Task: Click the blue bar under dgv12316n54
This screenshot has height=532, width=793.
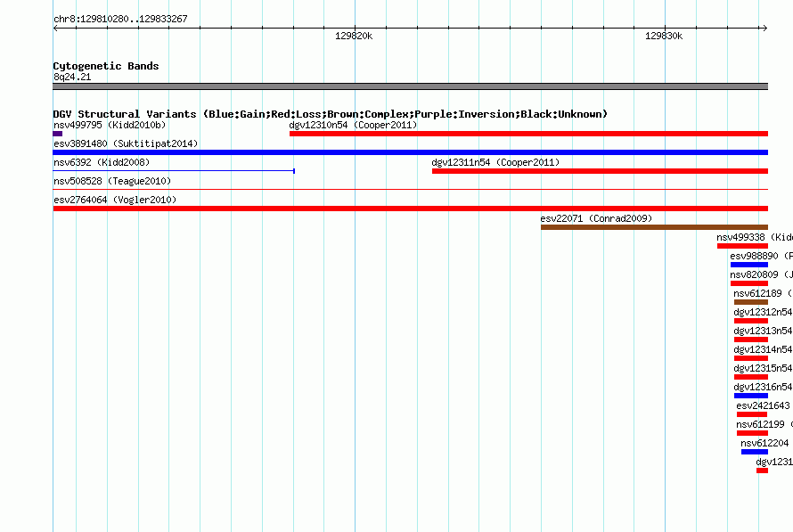Action: (751, 396)
